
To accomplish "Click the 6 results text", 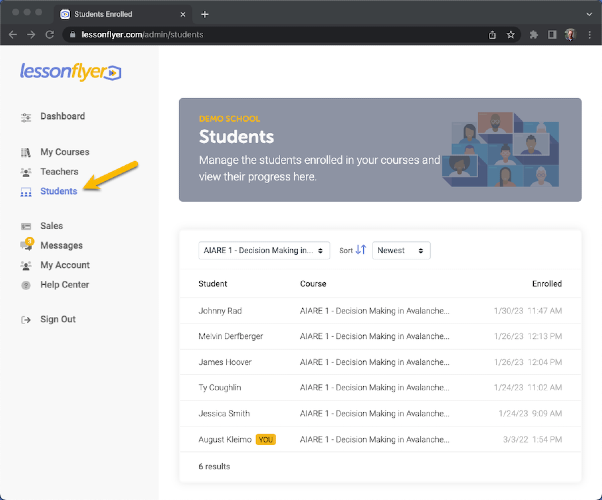I will tap(214, 466).
